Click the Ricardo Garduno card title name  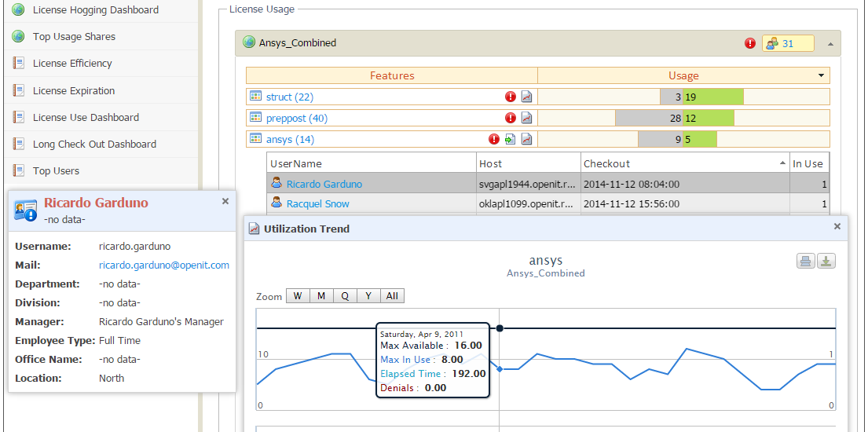pos(96,203)
